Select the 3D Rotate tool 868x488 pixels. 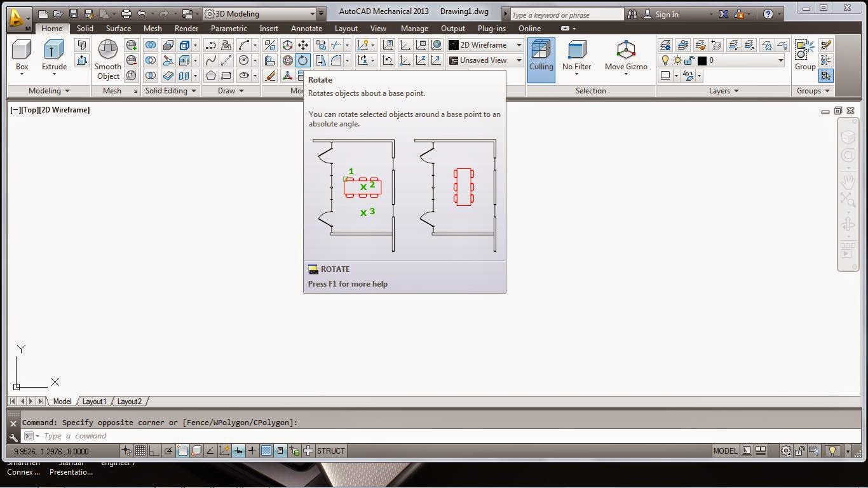click(287, 60)
